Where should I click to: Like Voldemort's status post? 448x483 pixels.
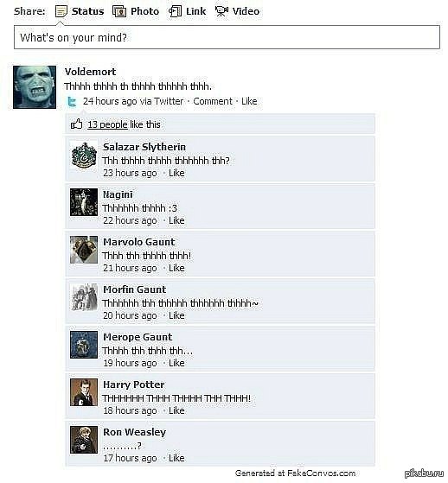click(x=249, y=101)
